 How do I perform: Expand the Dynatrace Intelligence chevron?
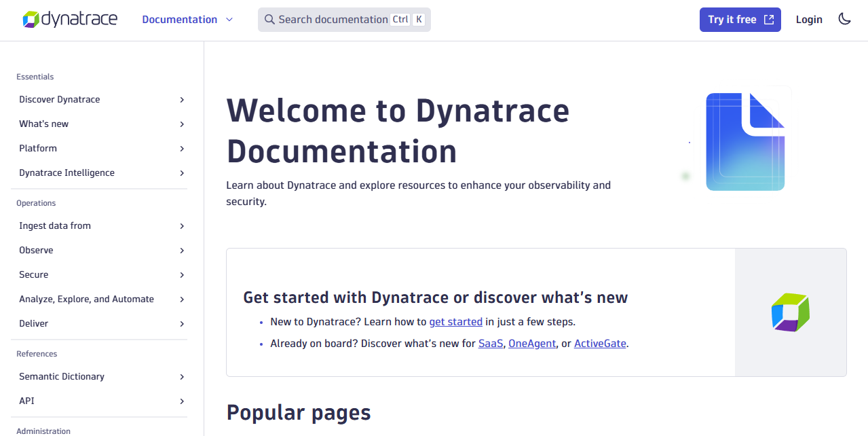pyautogui.click(x=182, y=173)
